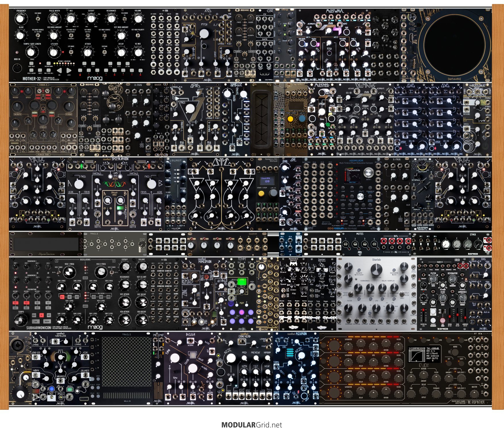
Task: Click the Quantize button on Subharmonicon
Action: [85, 306]
